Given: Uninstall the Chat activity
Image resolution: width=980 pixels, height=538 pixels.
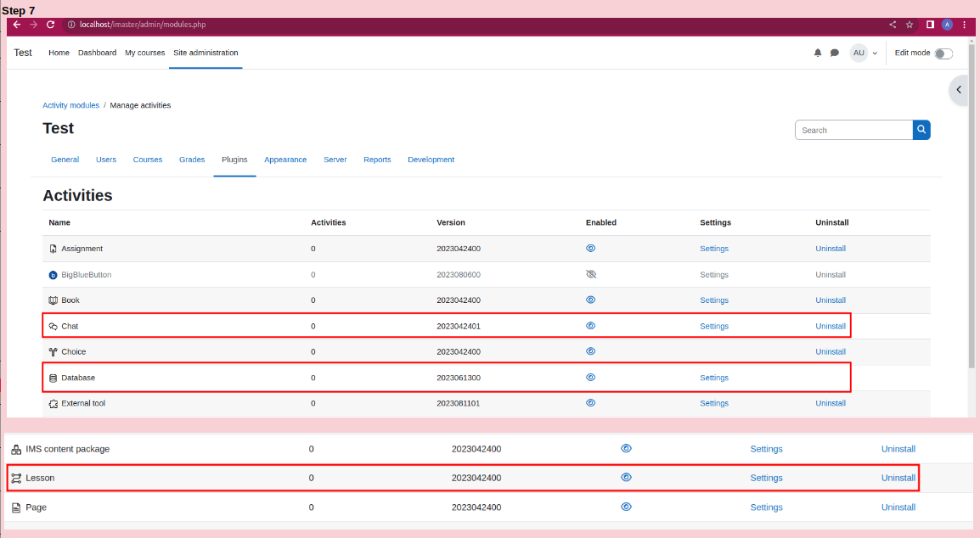Looking at the screenshot, I should [x=831, y=326].
